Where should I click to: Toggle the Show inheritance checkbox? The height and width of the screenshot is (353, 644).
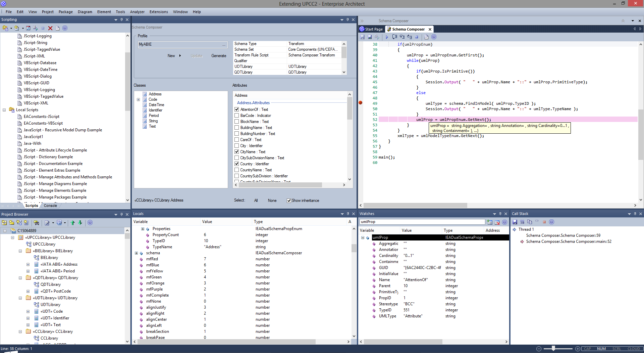point(289,201)
